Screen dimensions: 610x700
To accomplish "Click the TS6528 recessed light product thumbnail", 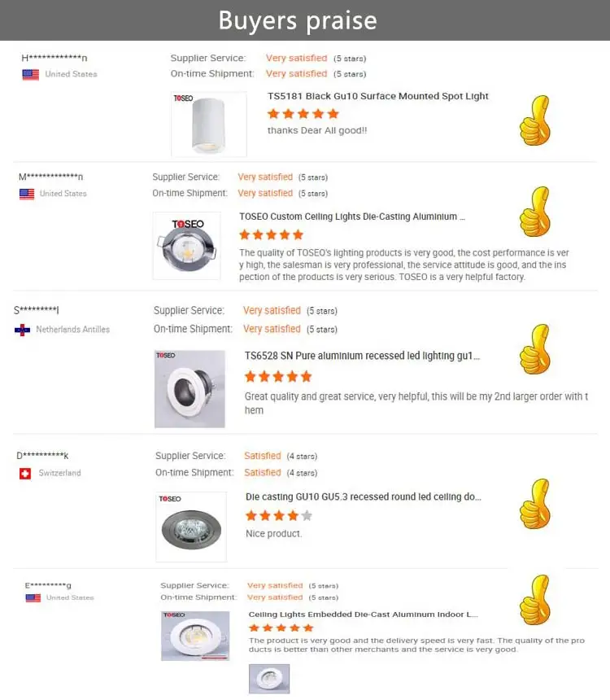I will coord(190,389).
